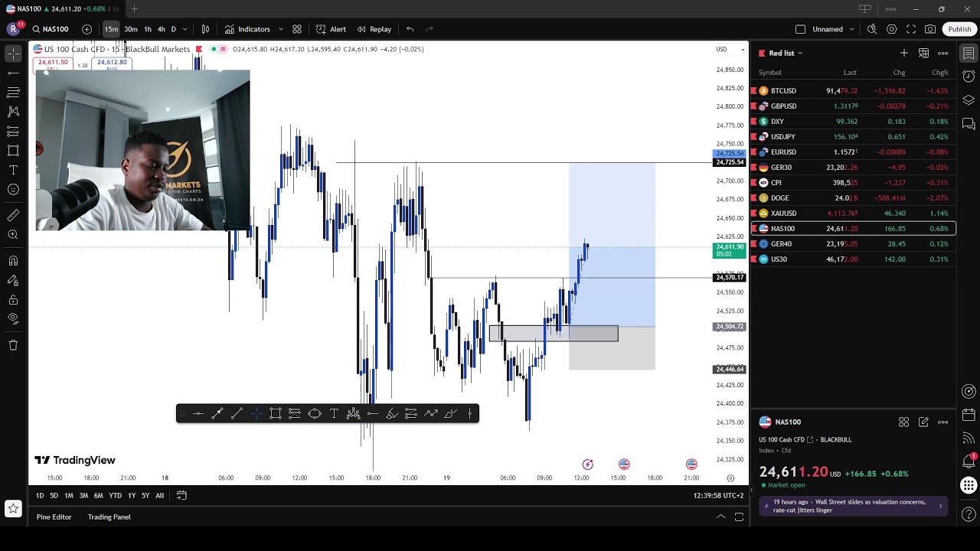This screenshot has height=551, width=980.
Task: Toggle the panel maximize button beside Trading Panel
Action: tap(739, 517)
